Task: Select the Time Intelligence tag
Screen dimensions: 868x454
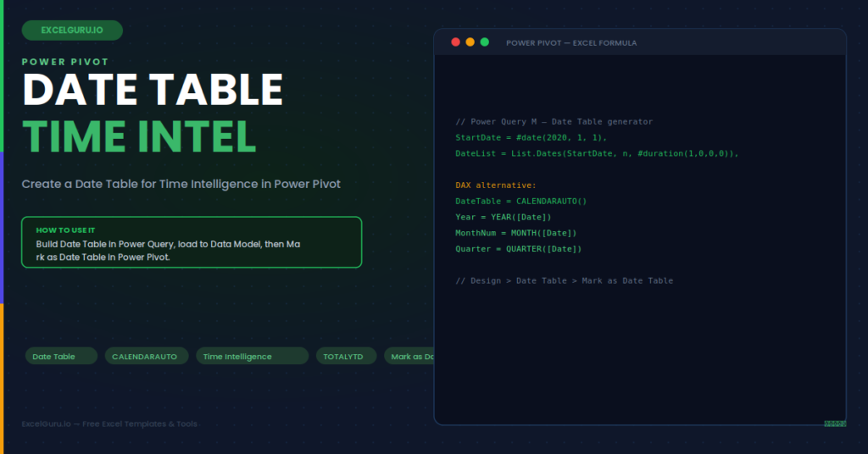Action: tap(252, 356)
